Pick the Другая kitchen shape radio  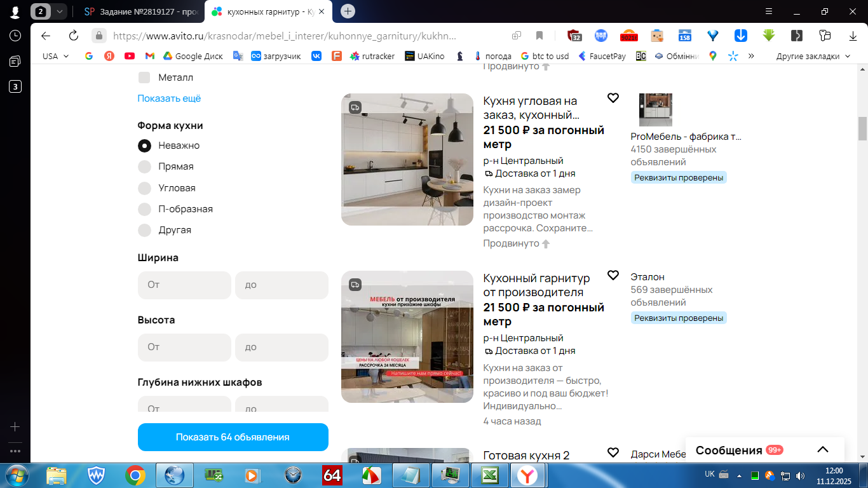144,230
